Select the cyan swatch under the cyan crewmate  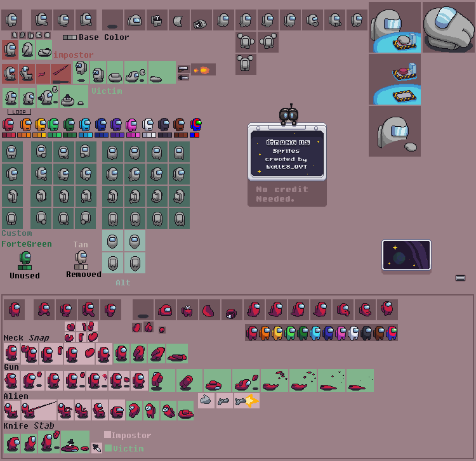point(86,135)
